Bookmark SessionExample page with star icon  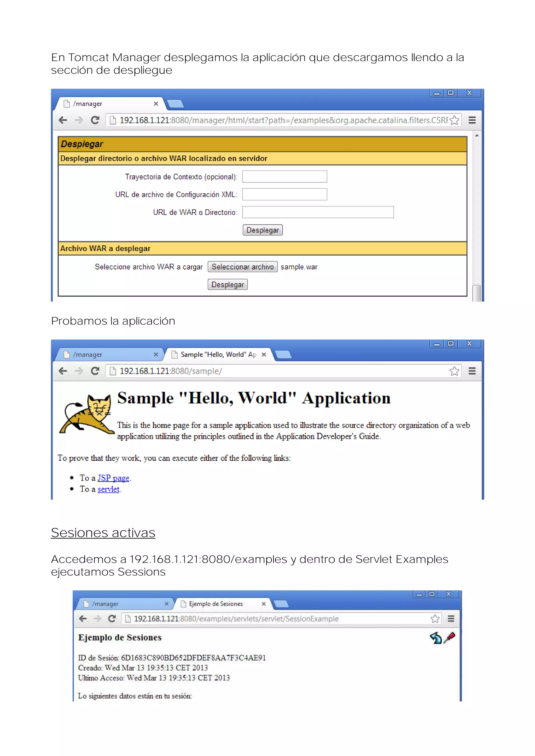click(435, 619)
